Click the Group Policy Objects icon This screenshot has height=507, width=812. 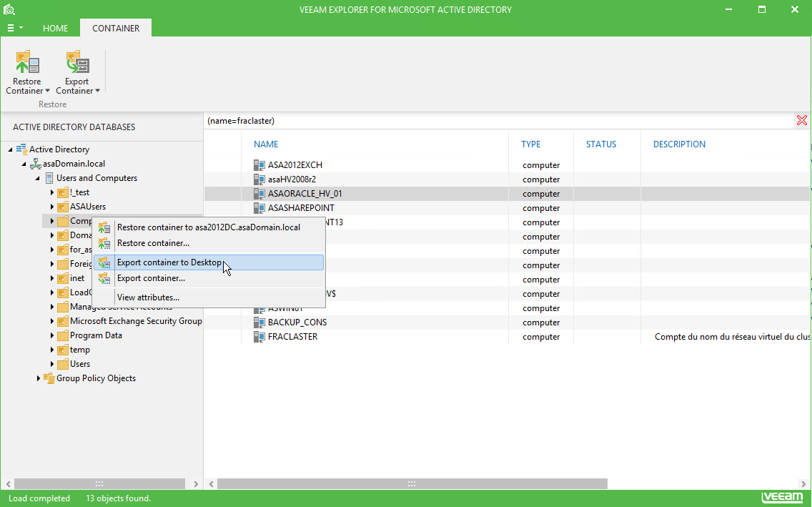(x=49, y=378)
